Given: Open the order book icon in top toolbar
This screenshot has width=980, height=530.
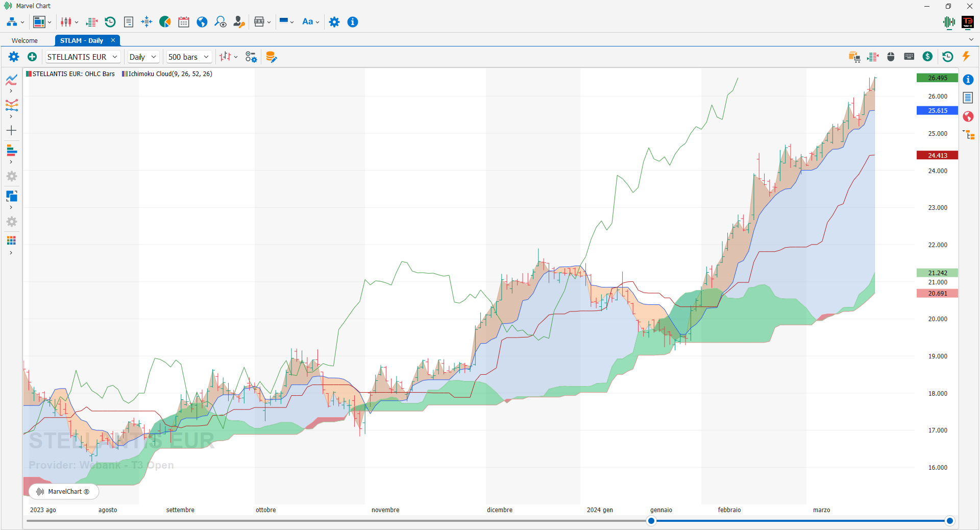Looking at the screenshot, I should 92,22.
